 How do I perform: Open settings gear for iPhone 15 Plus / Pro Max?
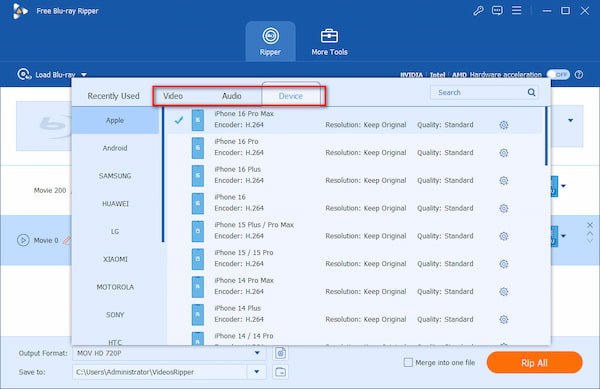tap(504, 236)
